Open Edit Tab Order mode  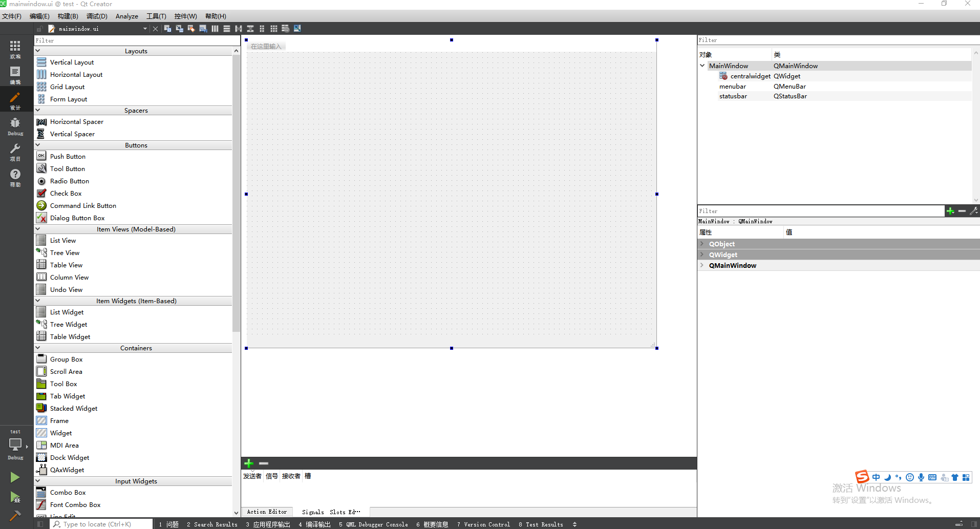(202, 28)
